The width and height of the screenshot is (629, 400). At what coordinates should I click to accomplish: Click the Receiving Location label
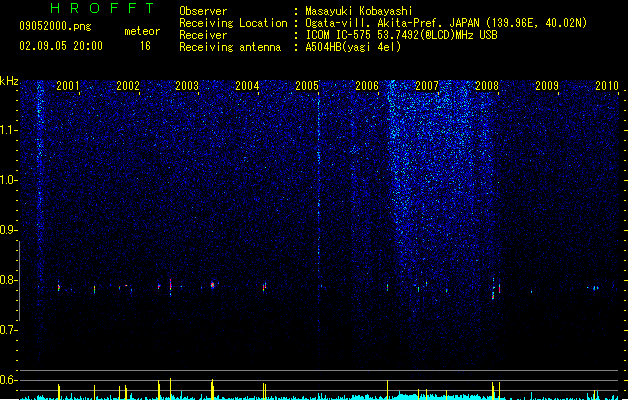pyautogui.click(x=233, y=23)
